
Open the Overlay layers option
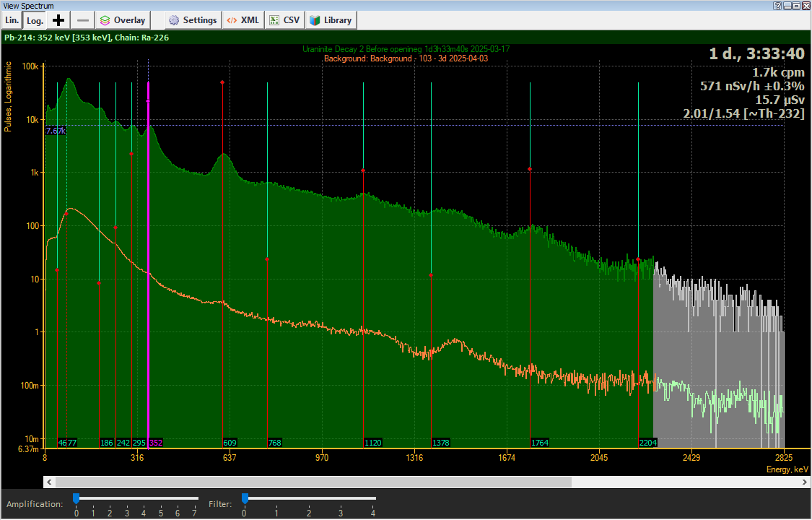coord(122,20)
